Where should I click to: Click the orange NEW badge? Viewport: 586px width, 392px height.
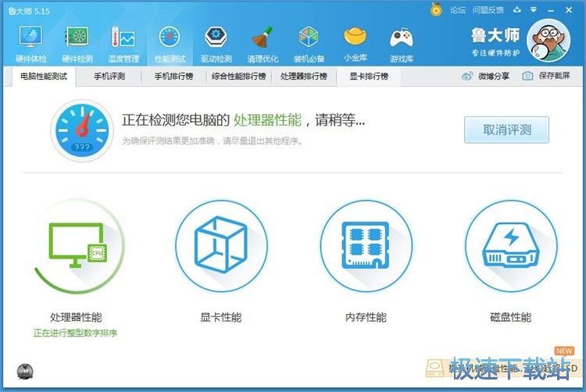(564, 351)
